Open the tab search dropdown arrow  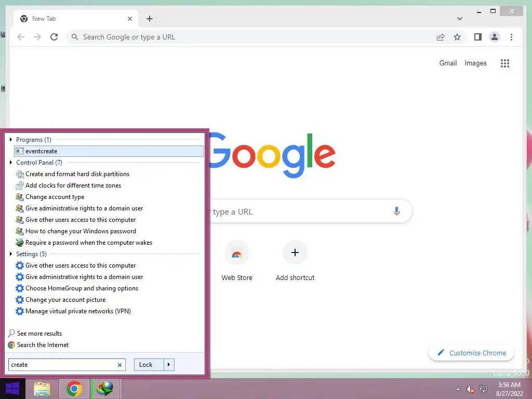point(460,19)
